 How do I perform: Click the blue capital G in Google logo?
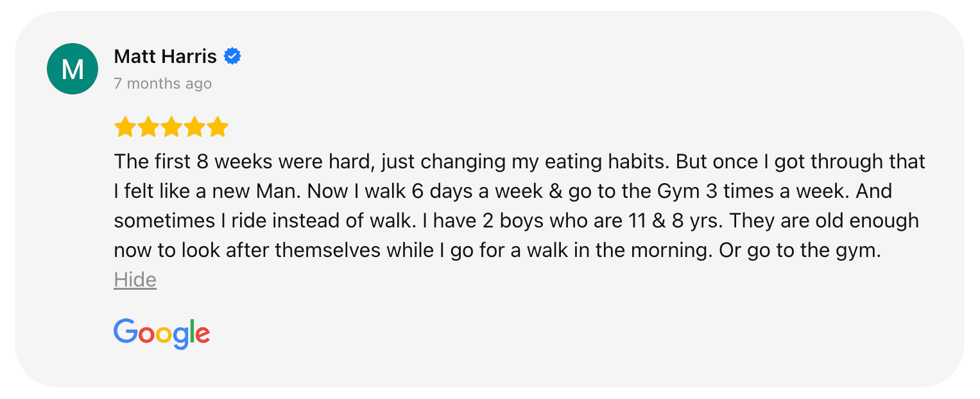point(126,331)
